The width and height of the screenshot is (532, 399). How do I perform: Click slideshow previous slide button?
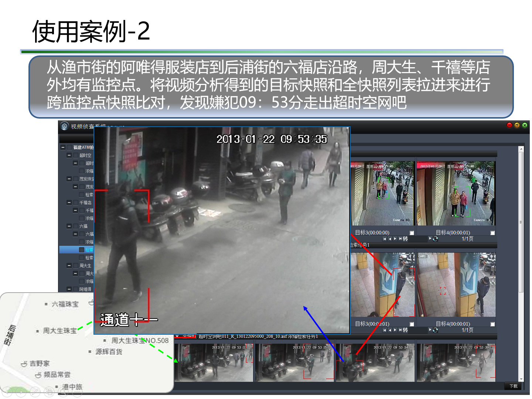click(7, 392)
